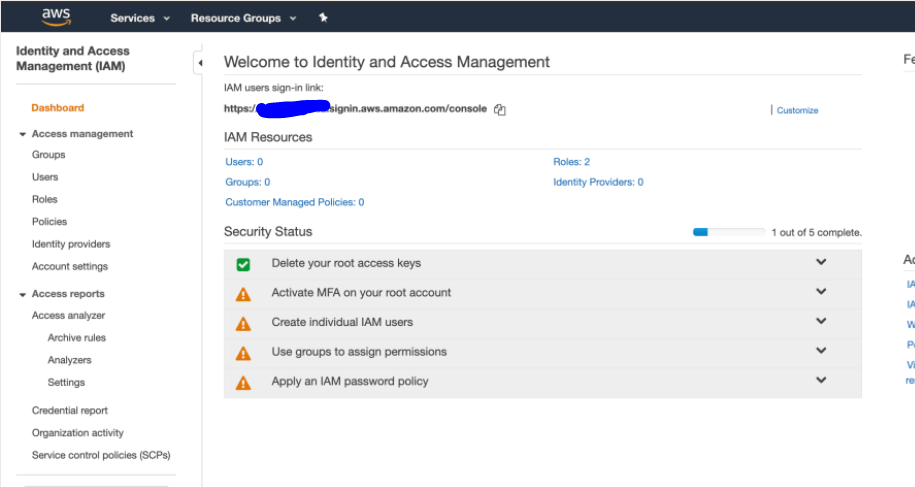Click the Customize link
The height and width of the screenshot is (487, 915).
(797, 110)
